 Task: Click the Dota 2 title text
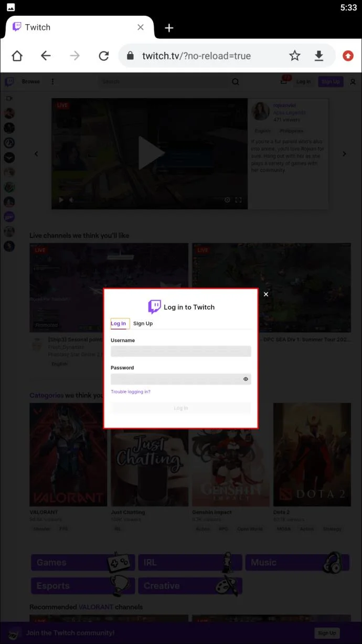click(x=281, y=512)
